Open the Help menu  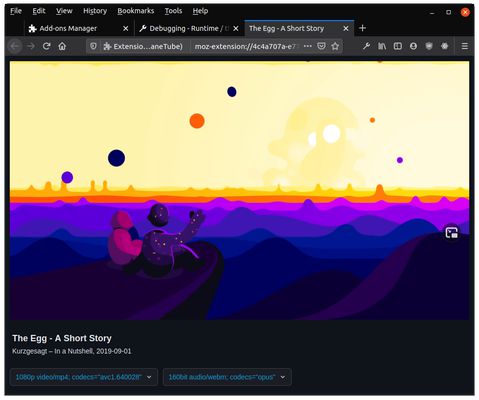pyautogui.click(x=200, y=11)
